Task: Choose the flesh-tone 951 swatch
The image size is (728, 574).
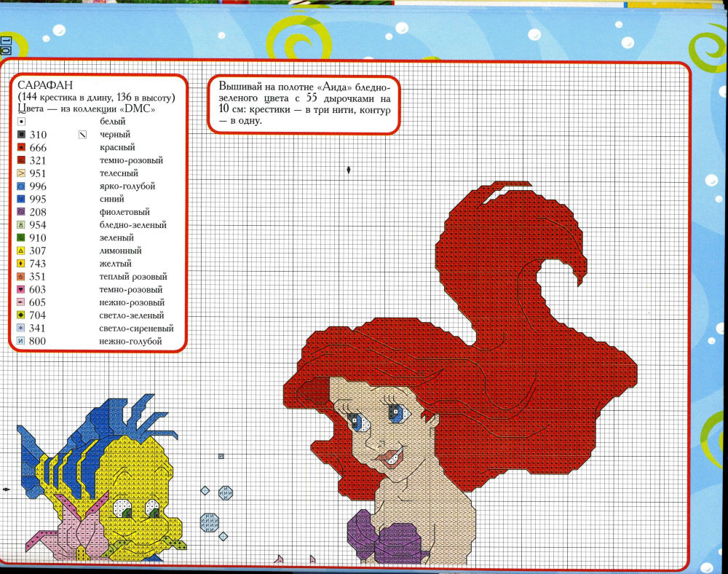Action: [x=22, y=173]
